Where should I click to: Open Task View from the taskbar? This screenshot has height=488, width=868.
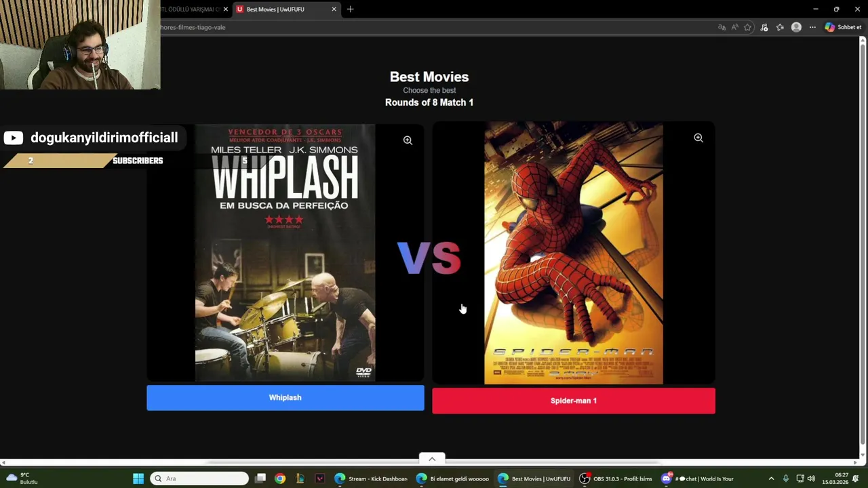click(x=260, y=479)
